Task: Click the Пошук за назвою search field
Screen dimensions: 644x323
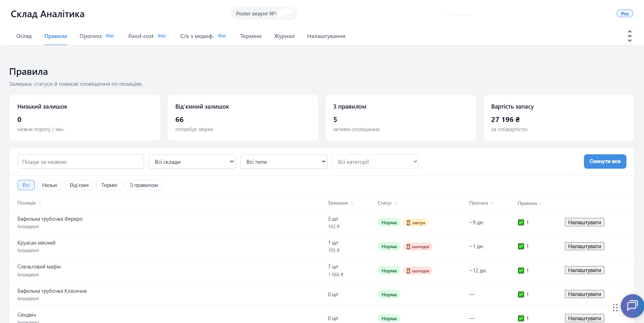Action: (x=81, y=162)
